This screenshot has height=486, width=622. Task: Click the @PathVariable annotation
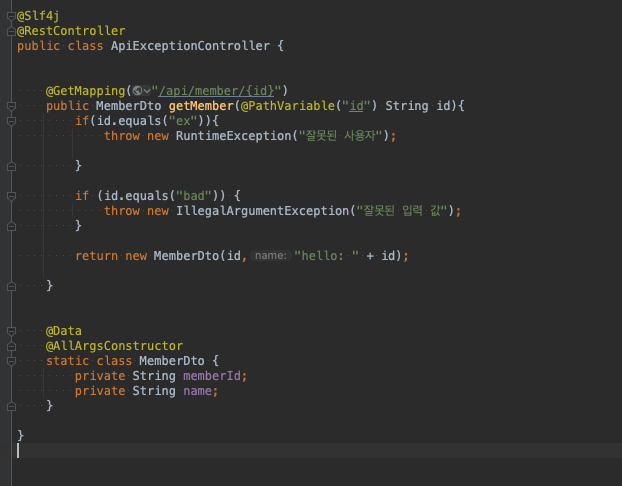288,106
